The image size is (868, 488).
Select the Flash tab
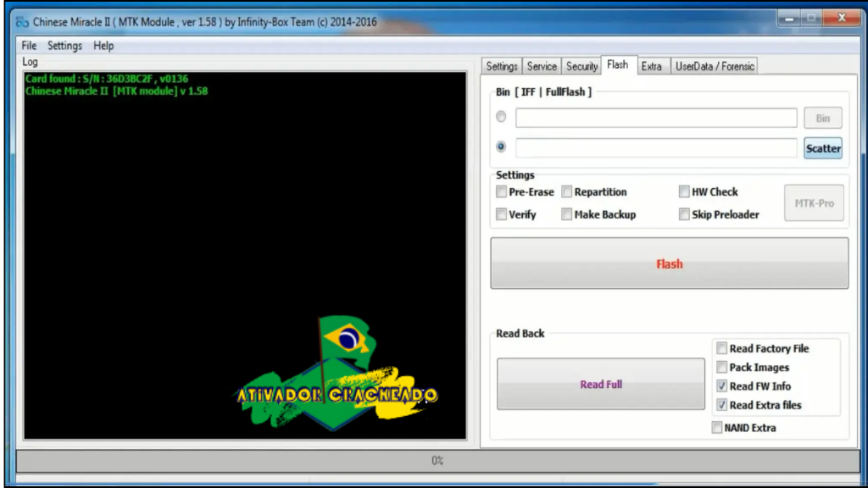click(x=618, y=65)
